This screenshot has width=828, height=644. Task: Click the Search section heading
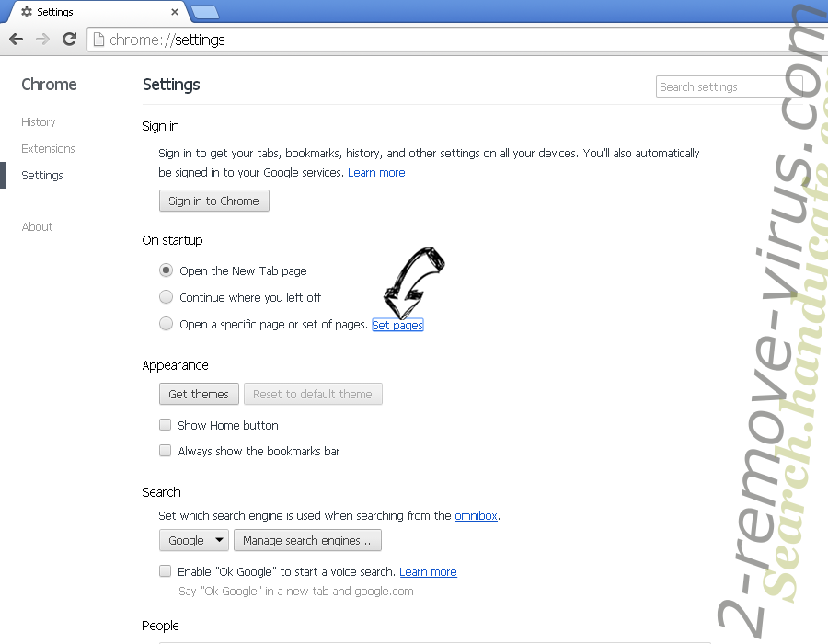161,492
